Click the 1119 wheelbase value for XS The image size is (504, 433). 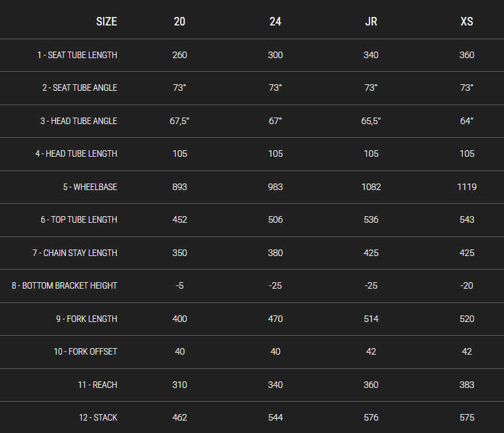click(x=467, y=187)
